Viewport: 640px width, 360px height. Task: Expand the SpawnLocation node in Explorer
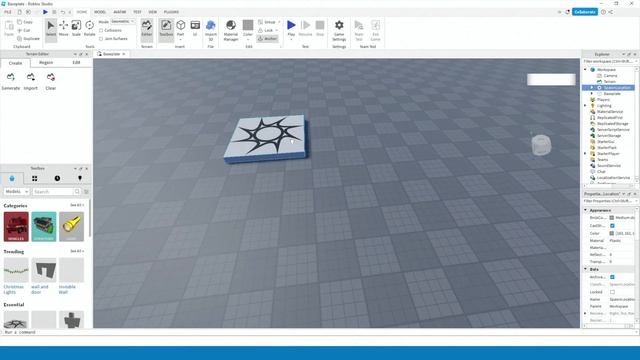592,88
